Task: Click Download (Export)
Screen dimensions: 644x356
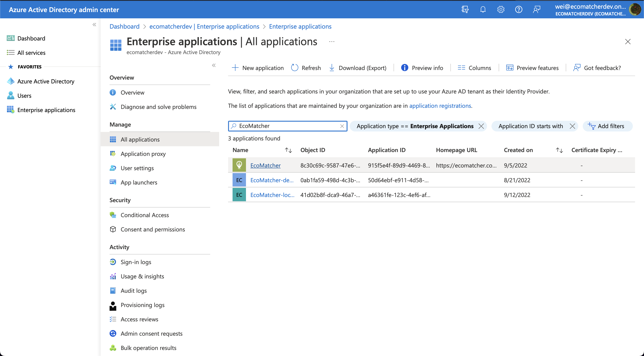Action: coord(357,68)
